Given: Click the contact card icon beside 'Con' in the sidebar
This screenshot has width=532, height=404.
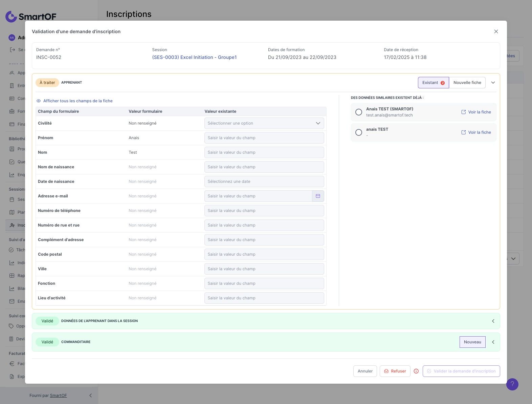Looking at the screenshot, I should click(x=12, y=99).
